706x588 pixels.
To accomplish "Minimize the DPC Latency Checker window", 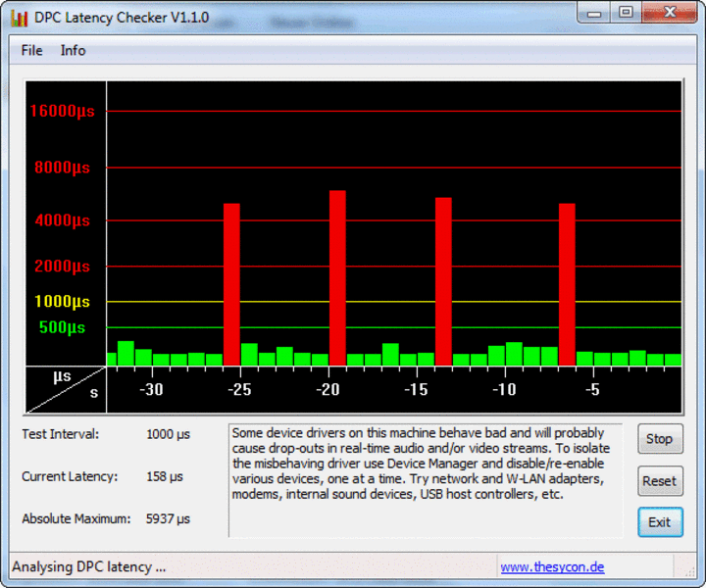I will coord(594,13).
